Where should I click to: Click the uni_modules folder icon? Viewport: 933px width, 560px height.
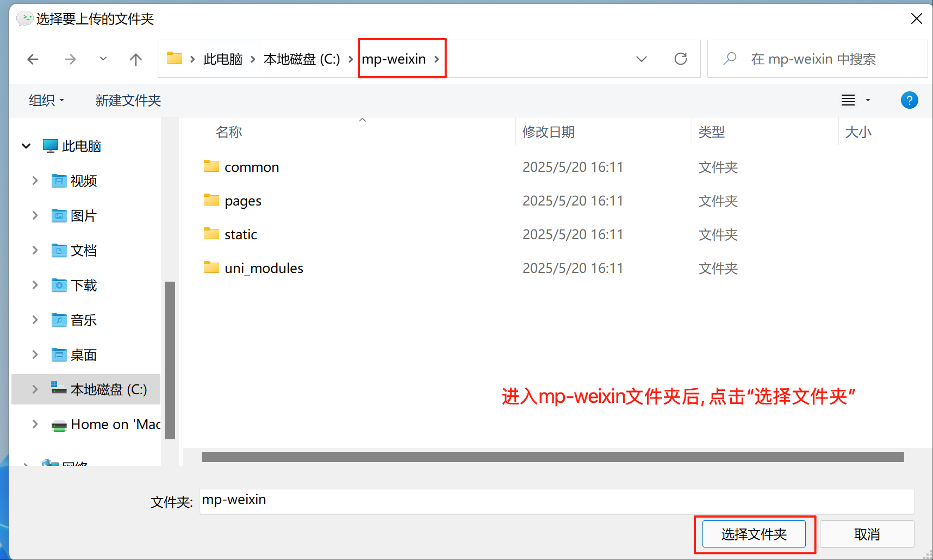(212, 267)
